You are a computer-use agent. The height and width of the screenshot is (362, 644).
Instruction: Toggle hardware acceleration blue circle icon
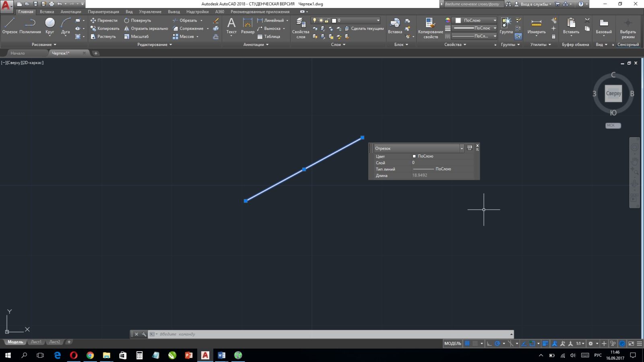(622, 343)
